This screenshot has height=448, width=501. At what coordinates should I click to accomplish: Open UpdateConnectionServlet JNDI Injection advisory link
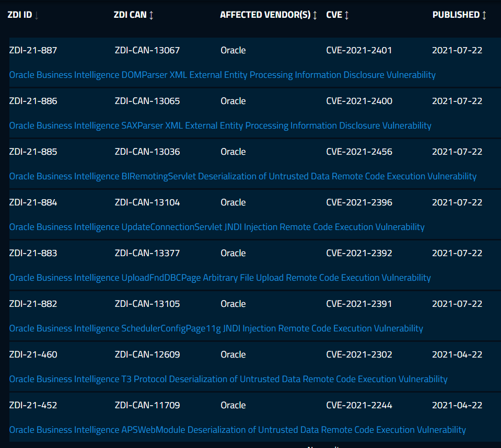pos(217,227)
